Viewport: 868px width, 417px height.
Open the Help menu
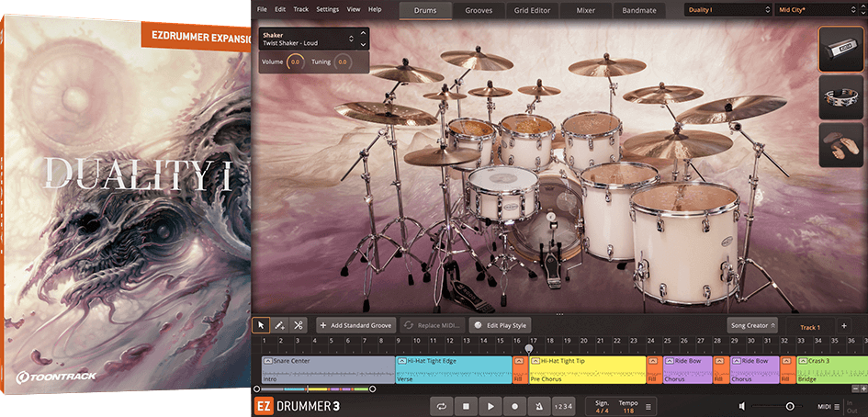point(375,9)
